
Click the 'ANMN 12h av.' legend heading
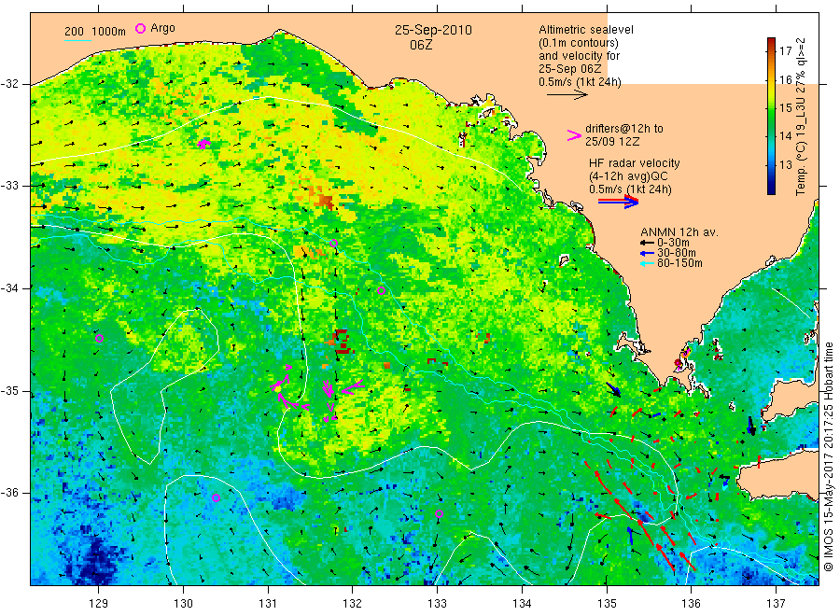(x=679, y=232)
